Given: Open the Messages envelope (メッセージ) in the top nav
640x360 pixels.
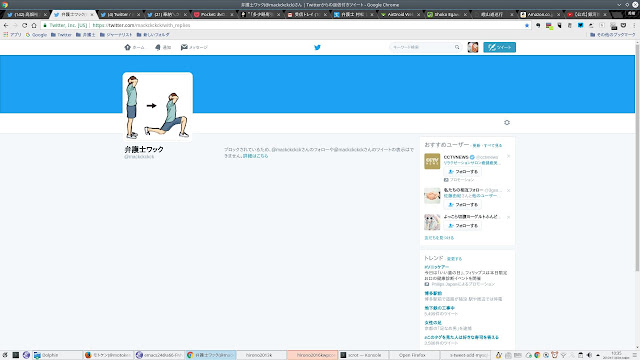Looking at the screenshot, I should click(x=194, y=47).
